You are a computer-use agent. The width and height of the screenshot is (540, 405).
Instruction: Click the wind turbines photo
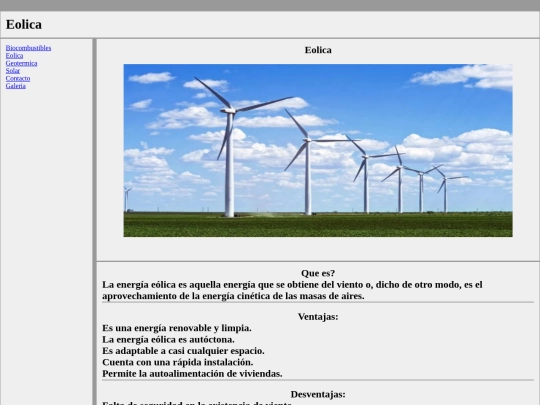(x=318, y=150)
